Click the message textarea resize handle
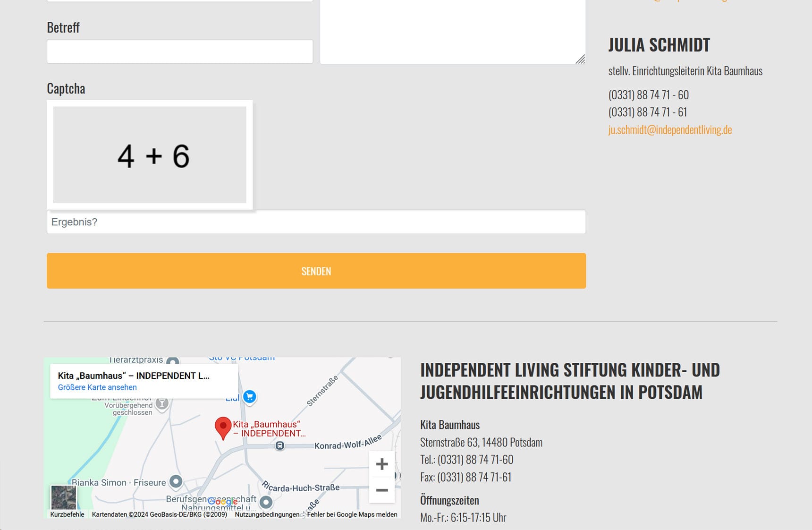The image size is (812, 530). coord(581,60)
